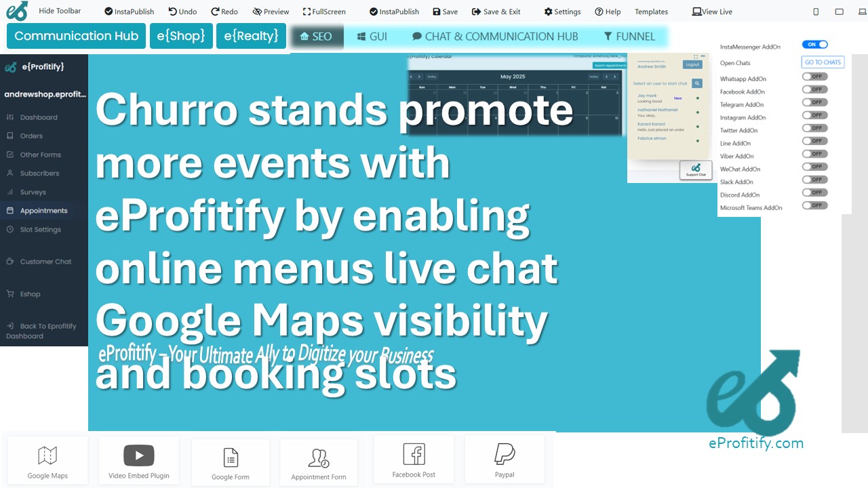Select the mobile device preview icon
The height and width of the screenshot is (488, 868).
[816, 11]
